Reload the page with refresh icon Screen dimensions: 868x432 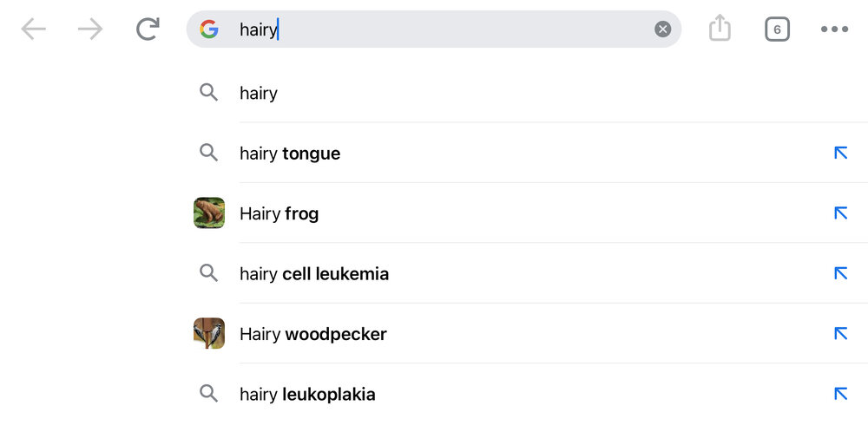coord(148,29)
